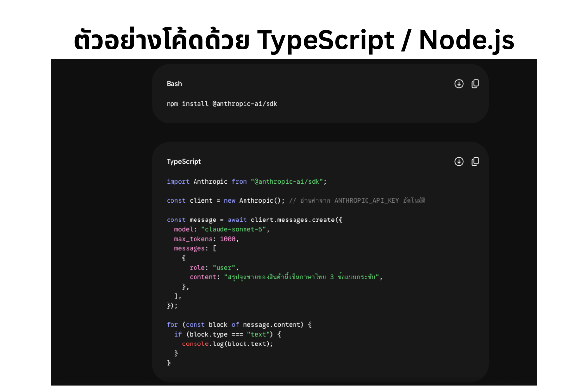Click the Bash block label
588x392 pixels.
point(174,84)
